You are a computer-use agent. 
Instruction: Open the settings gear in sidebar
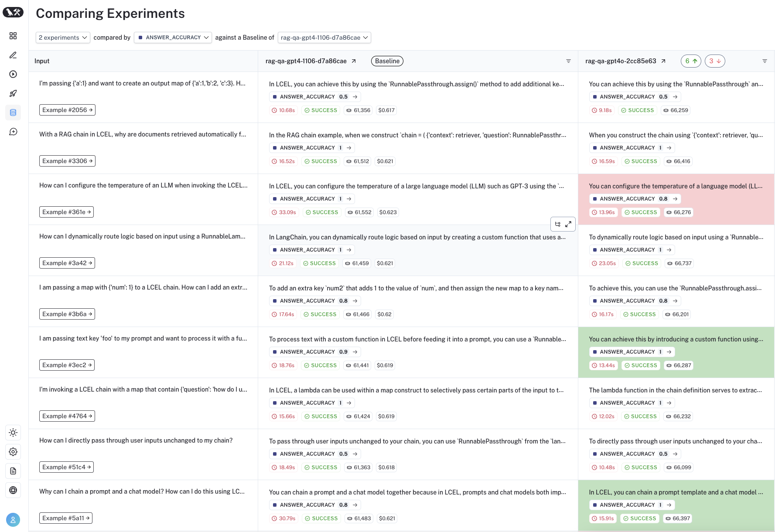coord(13,452)
